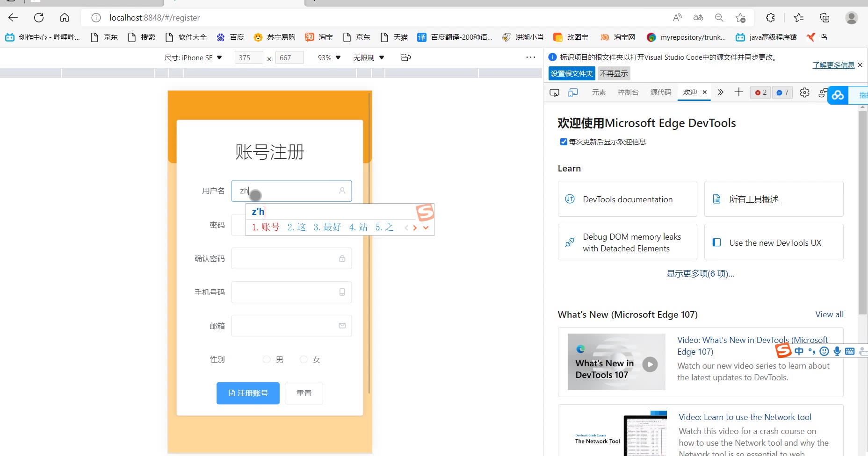The width and height of the screenshot is (868, 456).
Task: Reload the current page
Action: click(x=39, y=18)
